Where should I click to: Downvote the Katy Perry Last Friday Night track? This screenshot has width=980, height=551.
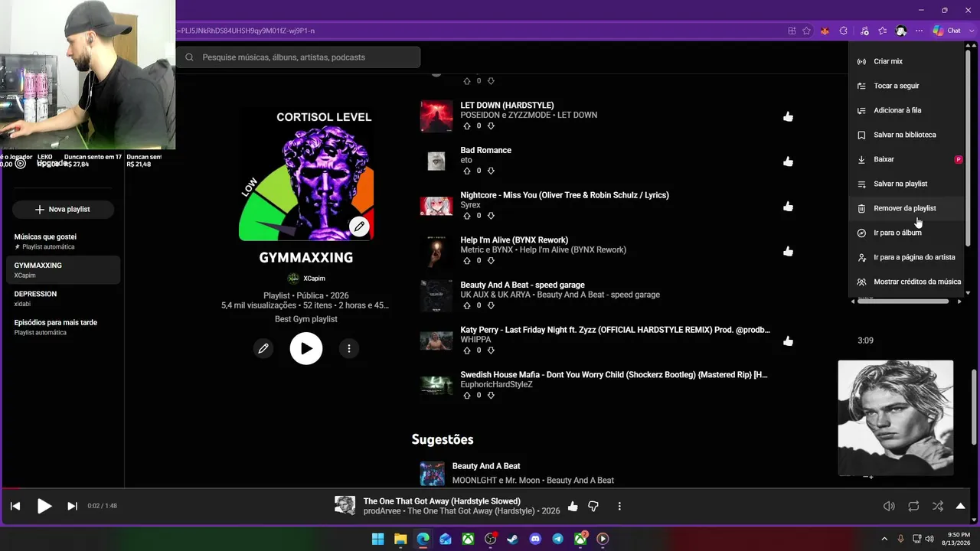pyautogui.click(x=491, y=350)
